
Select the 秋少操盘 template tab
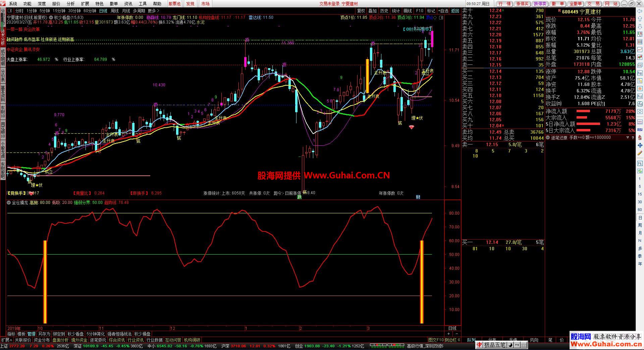click(142, 334)
